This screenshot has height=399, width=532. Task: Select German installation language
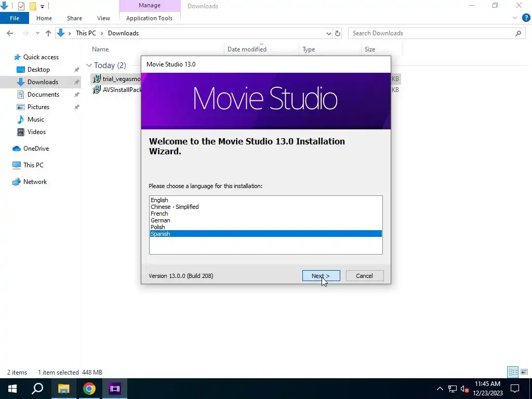coord(265,220)
